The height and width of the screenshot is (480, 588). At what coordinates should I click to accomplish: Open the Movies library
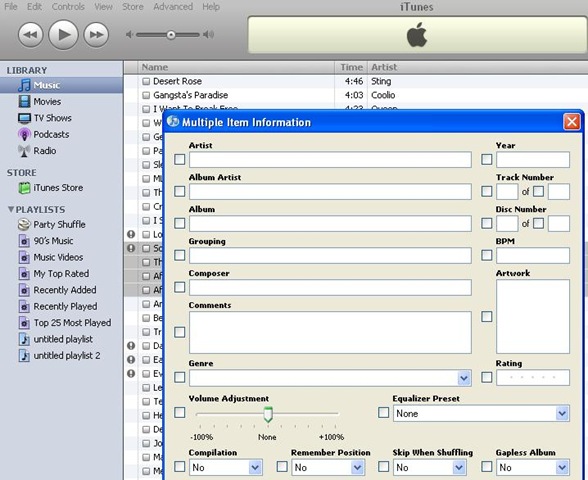(x=47, y=102)
